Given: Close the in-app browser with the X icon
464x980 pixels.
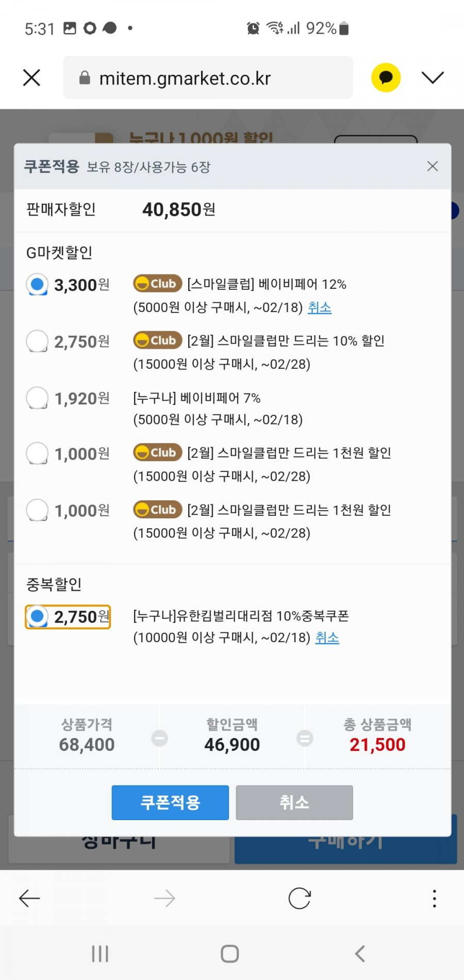Looking at the screenshot, I should [x=31, y=78].
